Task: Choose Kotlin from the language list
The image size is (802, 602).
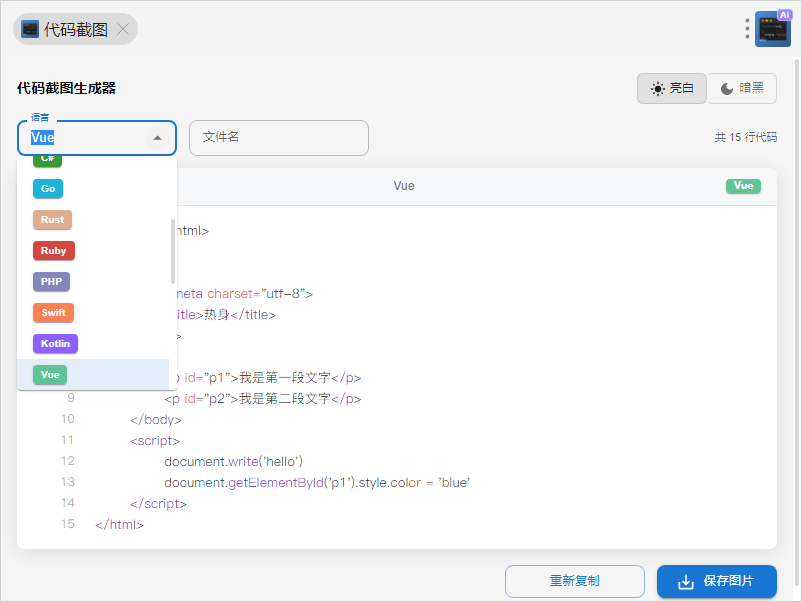Action: click(54, 343)
